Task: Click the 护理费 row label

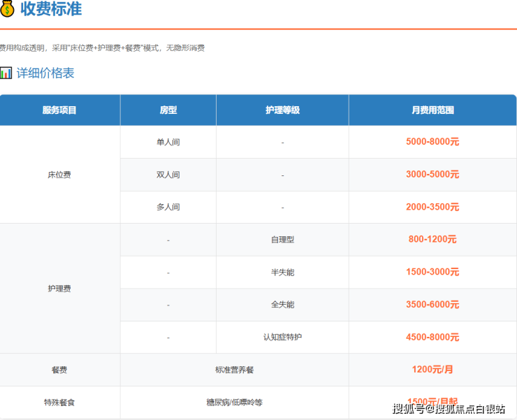Action: pos(59,288)
